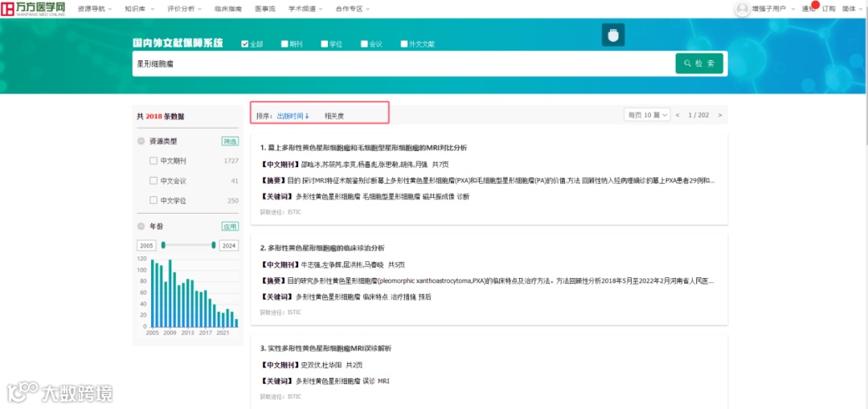868x409 pixels.
Task: Open result 3 title about MRI误诊解析
Action: tap(325, 348)
